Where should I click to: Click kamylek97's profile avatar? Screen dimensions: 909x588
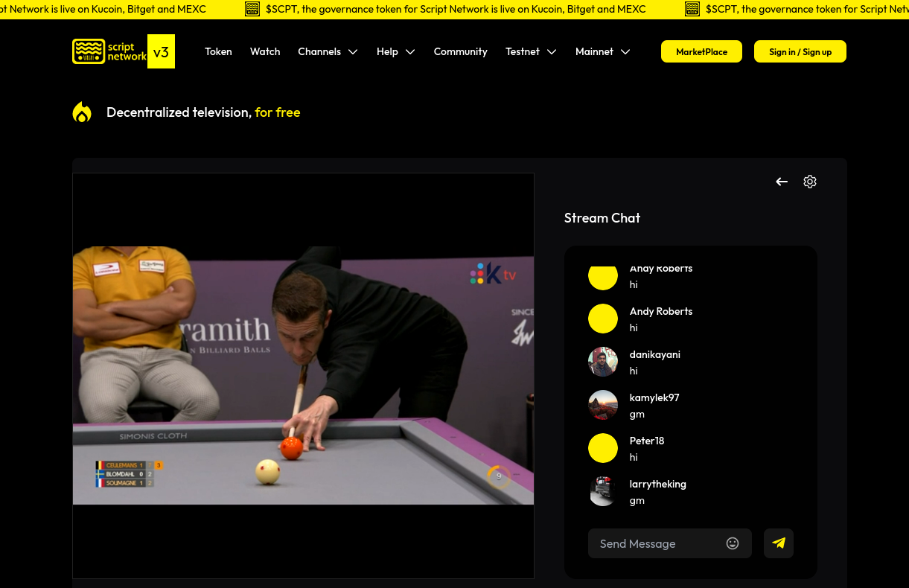tap(603, 405)
